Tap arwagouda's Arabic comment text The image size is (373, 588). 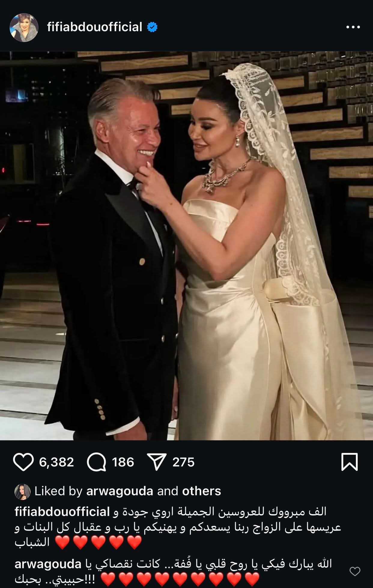174,571
